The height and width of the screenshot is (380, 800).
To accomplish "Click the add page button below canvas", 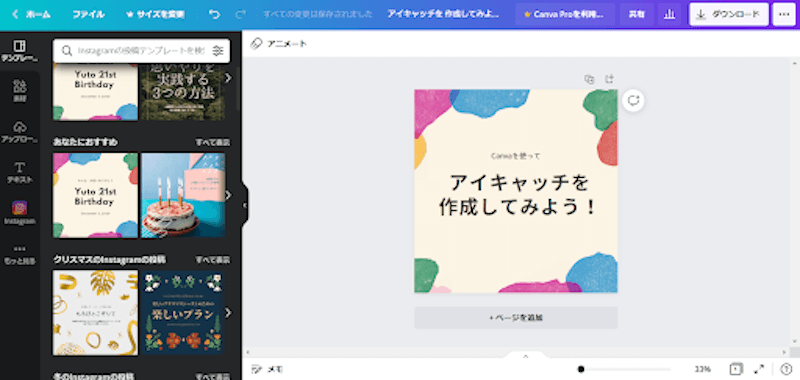I will pos(516,317).
